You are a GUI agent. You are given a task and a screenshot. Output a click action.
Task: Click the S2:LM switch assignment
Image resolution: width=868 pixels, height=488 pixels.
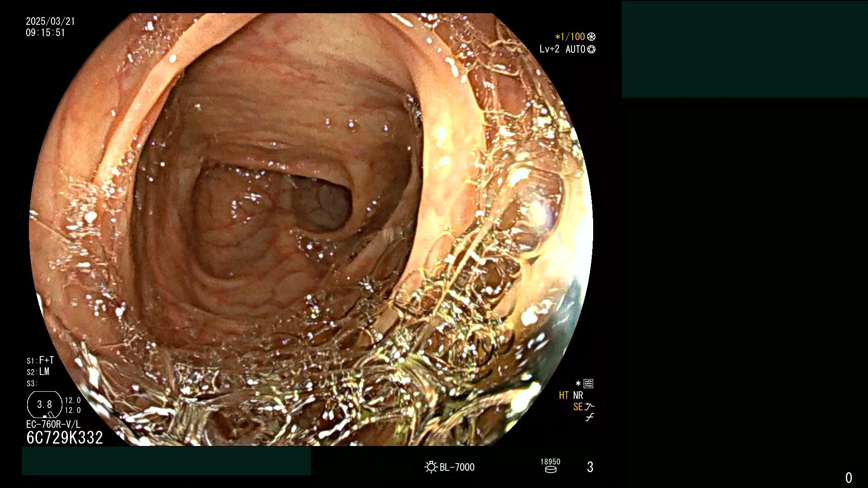38,371
